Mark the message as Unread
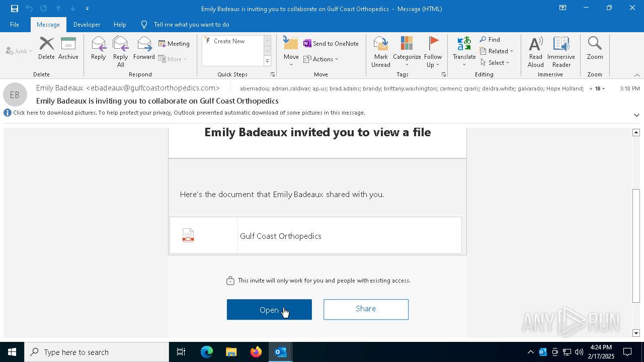 (381, 52)
